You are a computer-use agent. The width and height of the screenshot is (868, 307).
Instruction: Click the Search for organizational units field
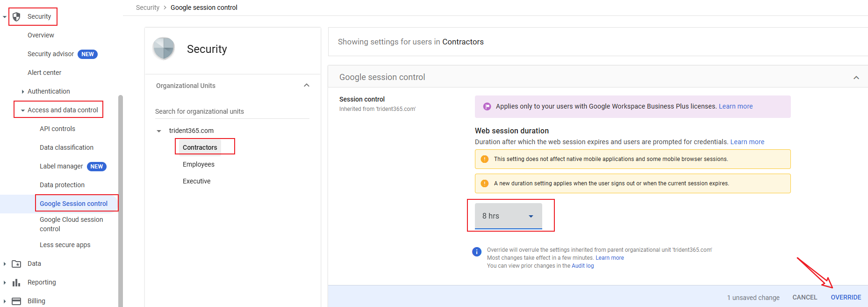(x=232, y=111)
